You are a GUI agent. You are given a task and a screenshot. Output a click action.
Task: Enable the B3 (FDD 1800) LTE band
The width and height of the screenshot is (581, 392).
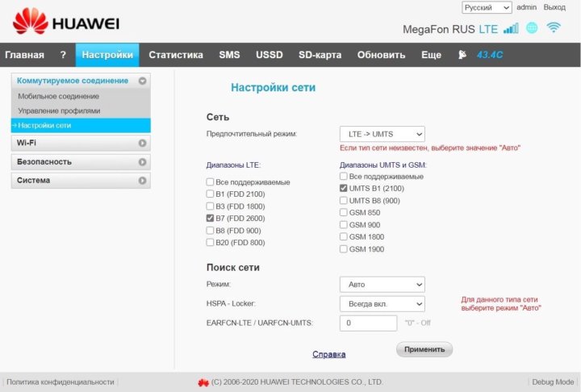coord(211,206)
